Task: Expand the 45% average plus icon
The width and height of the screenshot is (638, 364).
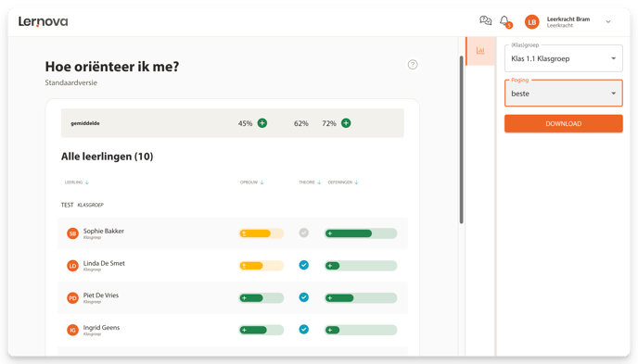Action: tap(262, 123)
